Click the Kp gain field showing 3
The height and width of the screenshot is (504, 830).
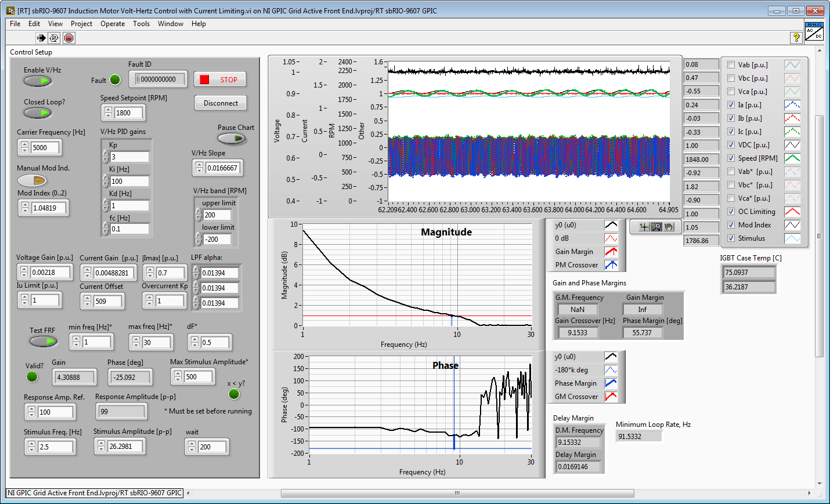point(129,157)
